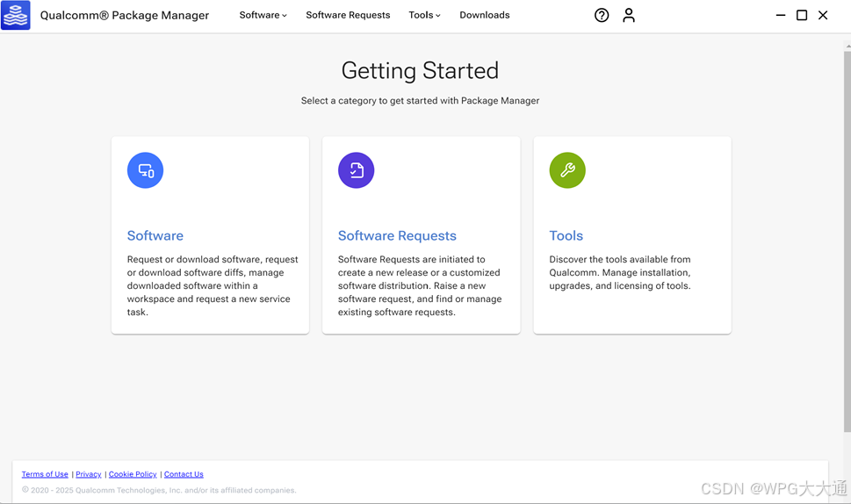This screenshot has width=851, height=504.
Task: Go to Downloads in top navigation
Action: 485,15
